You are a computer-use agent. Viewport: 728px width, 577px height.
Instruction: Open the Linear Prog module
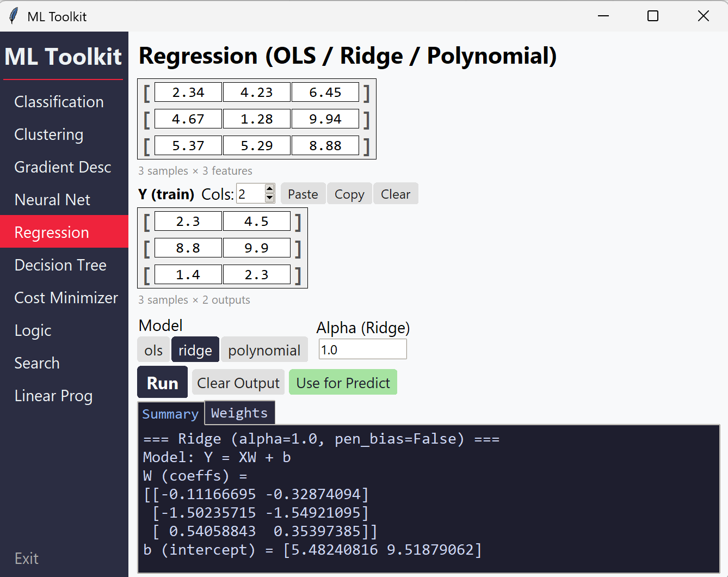click(53, 396)
